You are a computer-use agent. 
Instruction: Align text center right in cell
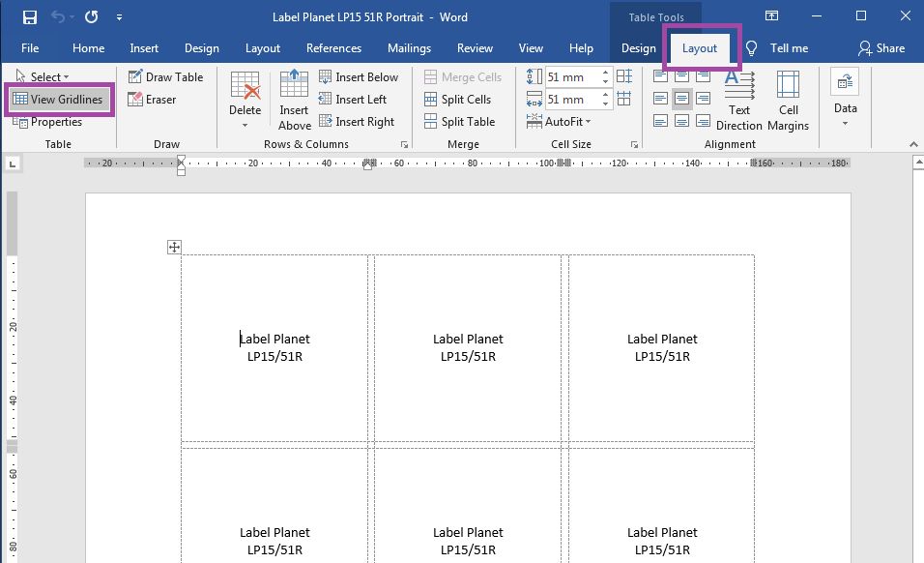[703, 99]
